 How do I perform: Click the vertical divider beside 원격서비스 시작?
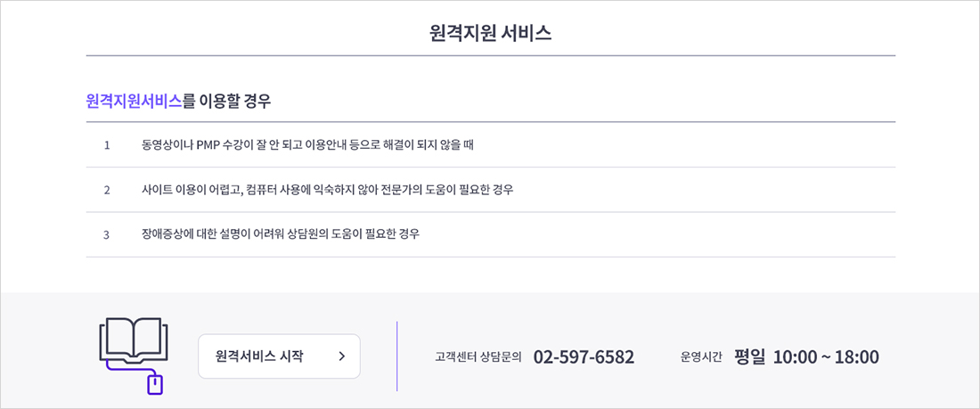[397, 356]
